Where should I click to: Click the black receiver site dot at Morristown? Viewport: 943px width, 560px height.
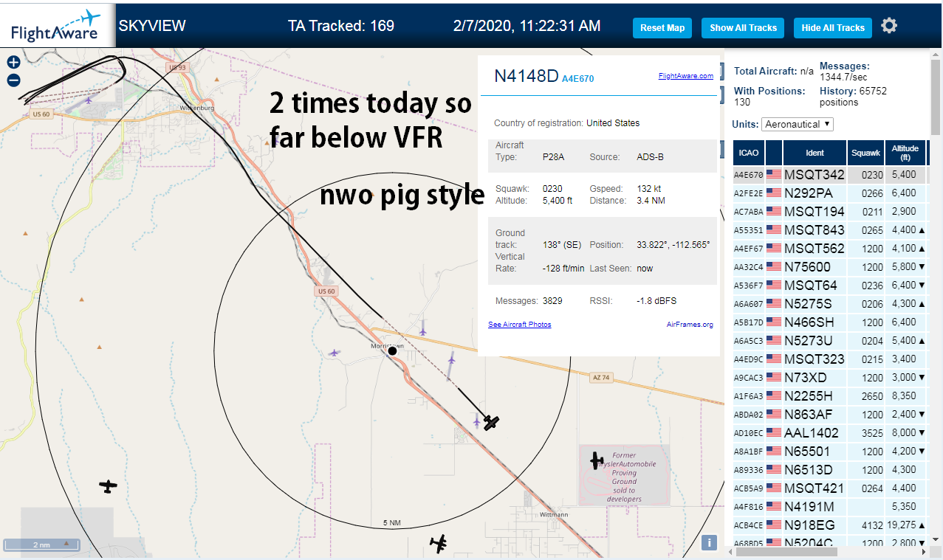click(393, 351)
